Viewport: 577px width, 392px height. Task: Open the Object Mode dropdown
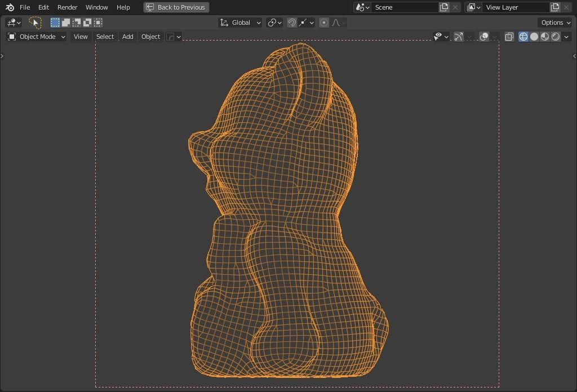(x=37, y=37)
